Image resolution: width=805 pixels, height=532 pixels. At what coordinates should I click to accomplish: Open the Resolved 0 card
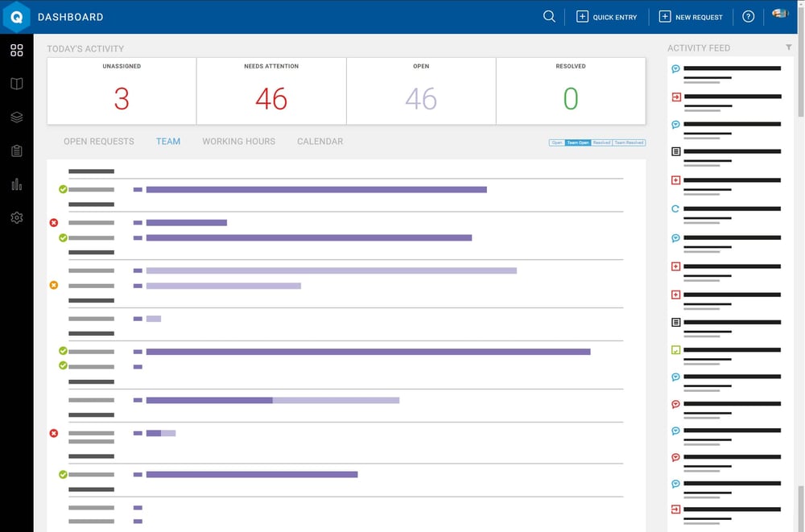[x=571, y=91]
